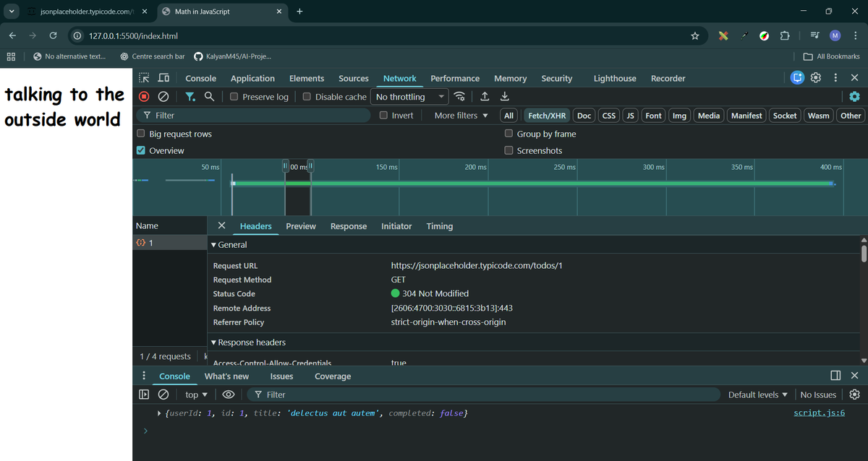Toggle the device toolbar icon
868x461 pixels.
[x=163, y=78]
